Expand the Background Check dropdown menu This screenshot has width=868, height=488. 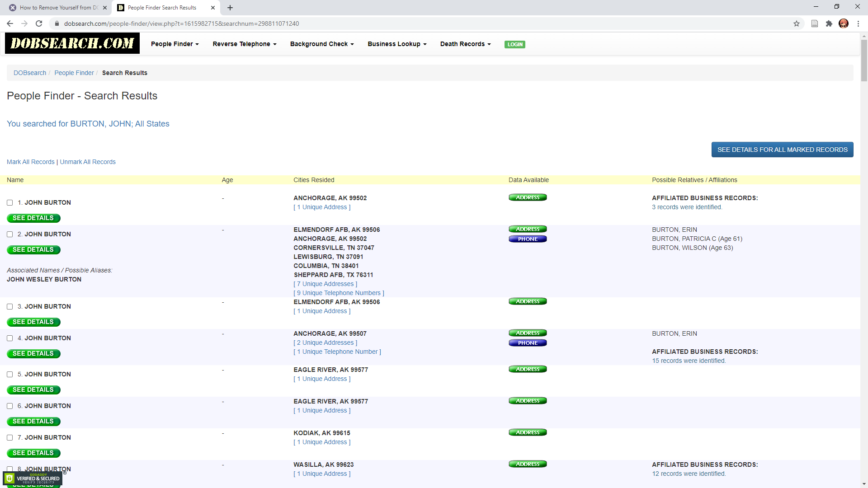tap(322, 44)
